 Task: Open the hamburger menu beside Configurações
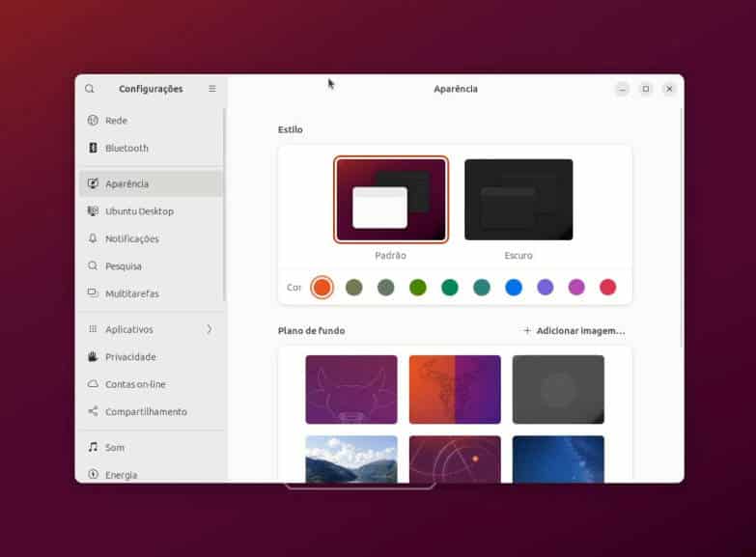(212, 89)
